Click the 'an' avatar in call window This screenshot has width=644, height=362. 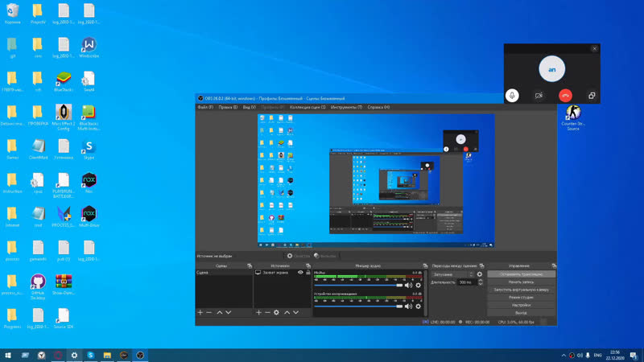tap(552, 69)
